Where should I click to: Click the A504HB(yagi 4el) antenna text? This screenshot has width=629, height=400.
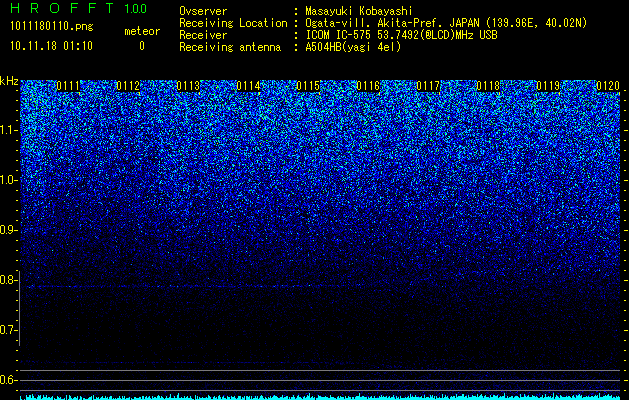tap(353, 47)
